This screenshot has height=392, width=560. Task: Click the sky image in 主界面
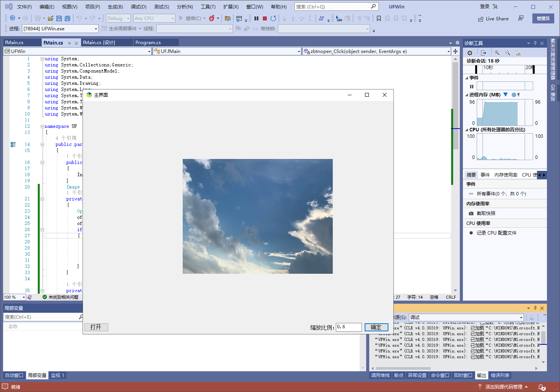258,216
